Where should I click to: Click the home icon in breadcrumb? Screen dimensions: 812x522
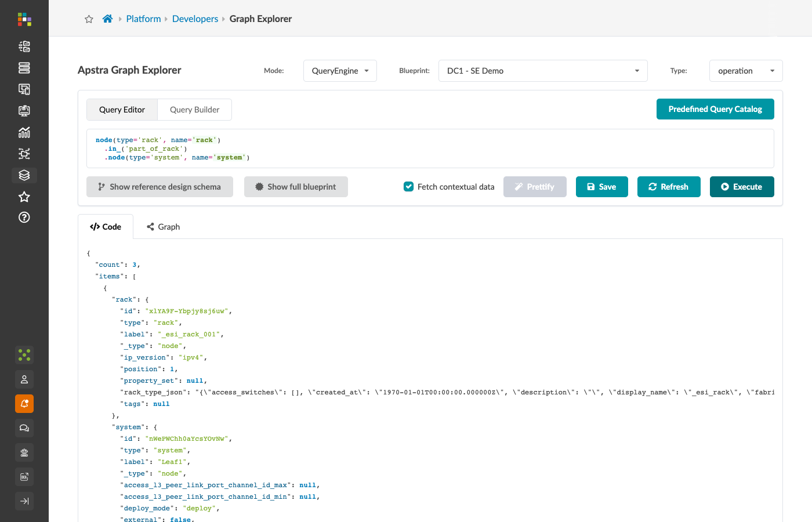(x=107, y=19)
